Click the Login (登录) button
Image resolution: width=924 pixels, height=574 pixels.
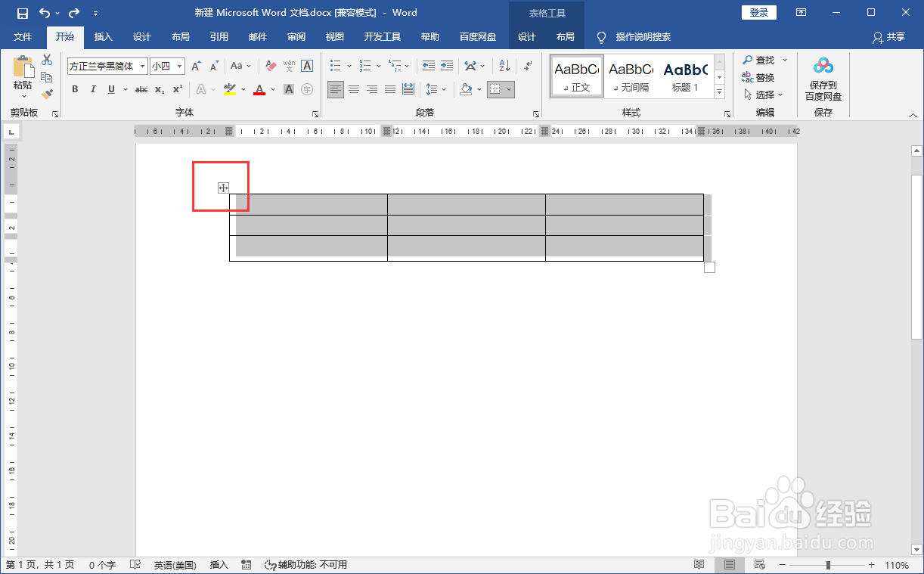coord(759,13)
